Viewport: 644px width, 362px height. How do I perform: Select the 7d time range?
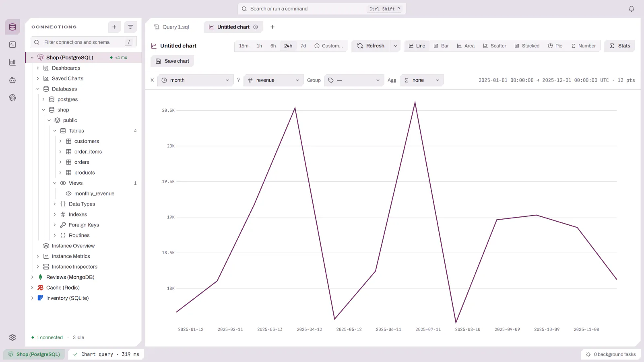(x=303, y=46)
